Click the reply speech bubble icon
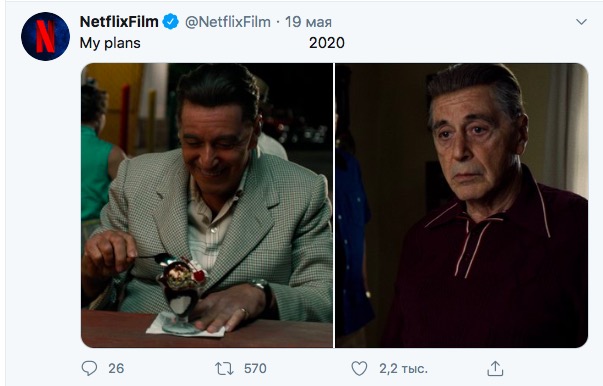The width and height of the screenshot is (603, 386). tap(89, 368)
